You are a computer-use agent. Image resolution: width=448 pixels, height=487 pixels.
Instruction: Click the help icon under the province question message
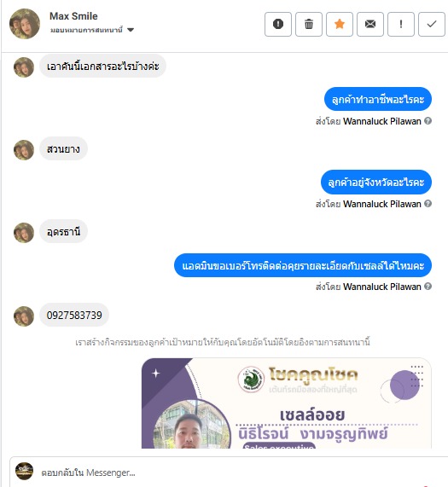[428, 204]
